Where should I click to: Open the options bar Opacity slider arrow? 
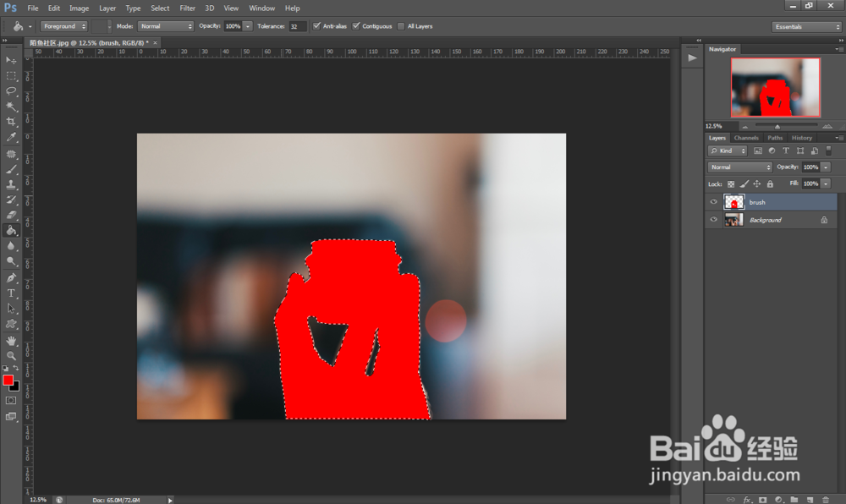click(x=248, y=26)
